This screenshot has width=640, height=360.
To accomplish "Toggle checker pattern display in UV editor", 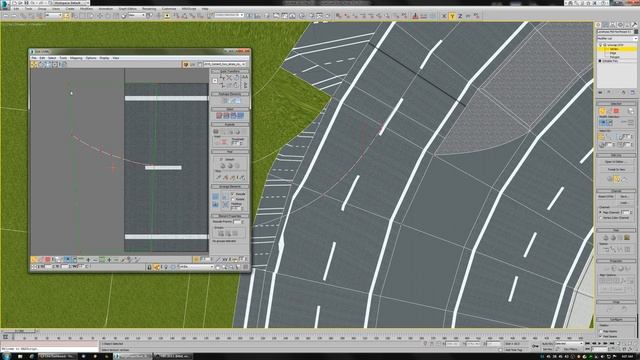I will (186, 64).
